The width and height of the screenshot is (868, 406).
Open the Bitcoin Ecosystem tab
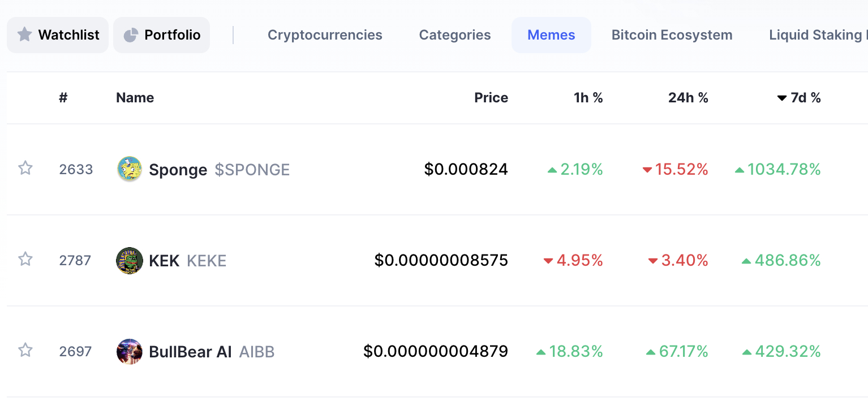tap(672, 35)
